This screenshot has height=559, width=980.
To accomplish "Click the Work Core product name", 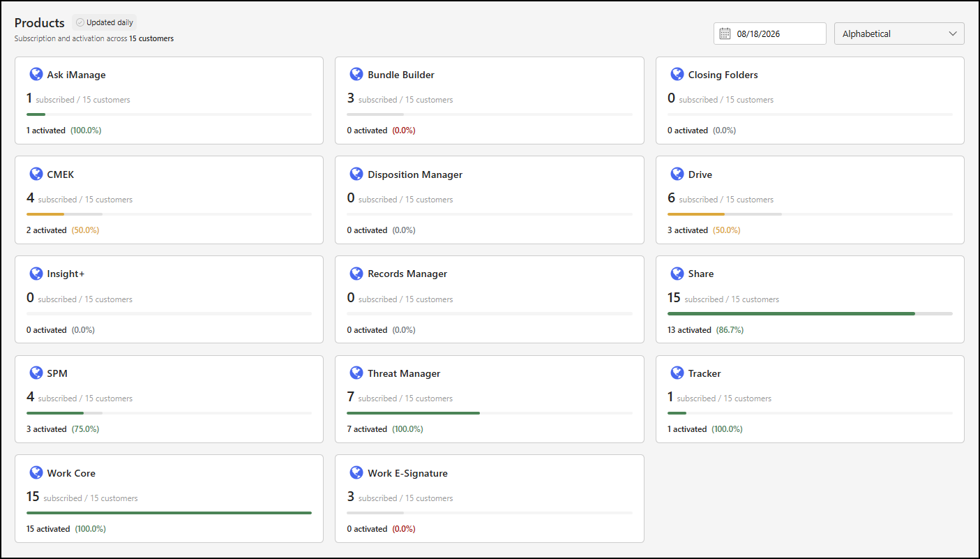I will coord(71,473).
